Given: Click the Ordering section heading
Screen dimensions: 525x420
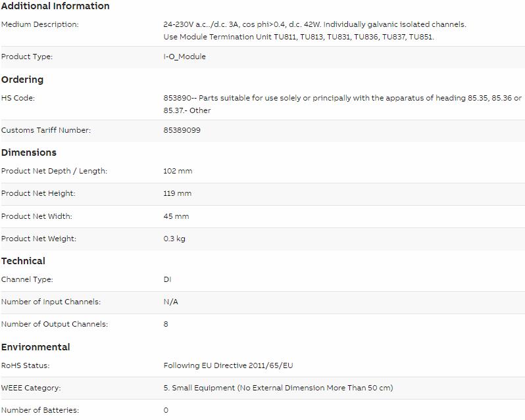Looking at the screenshot, I should tap(22, 80).
